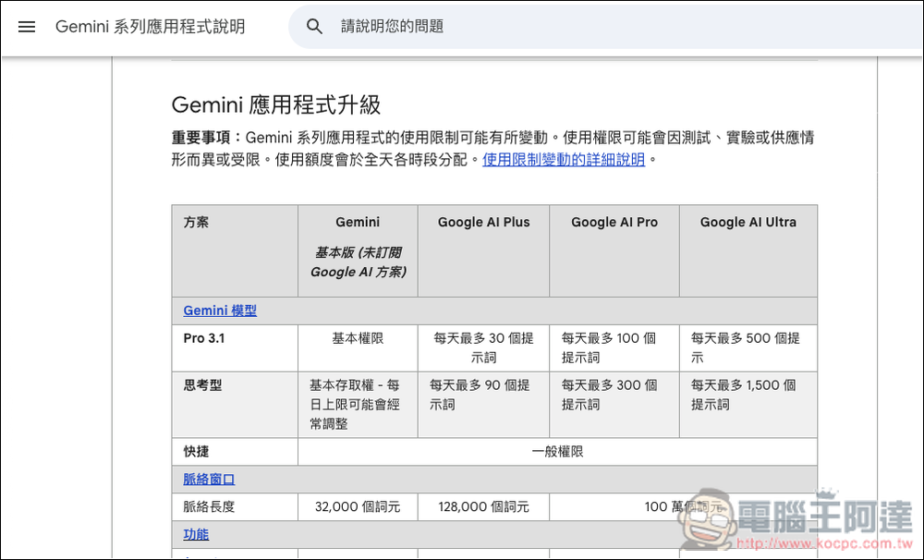Click the 128,000 個詞元 cell

484,507
